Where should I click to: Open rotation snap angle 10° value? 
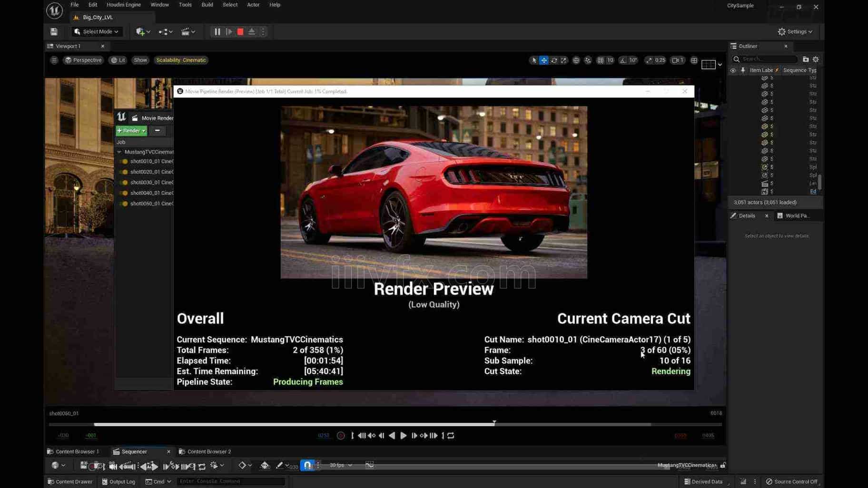point(633,60)
